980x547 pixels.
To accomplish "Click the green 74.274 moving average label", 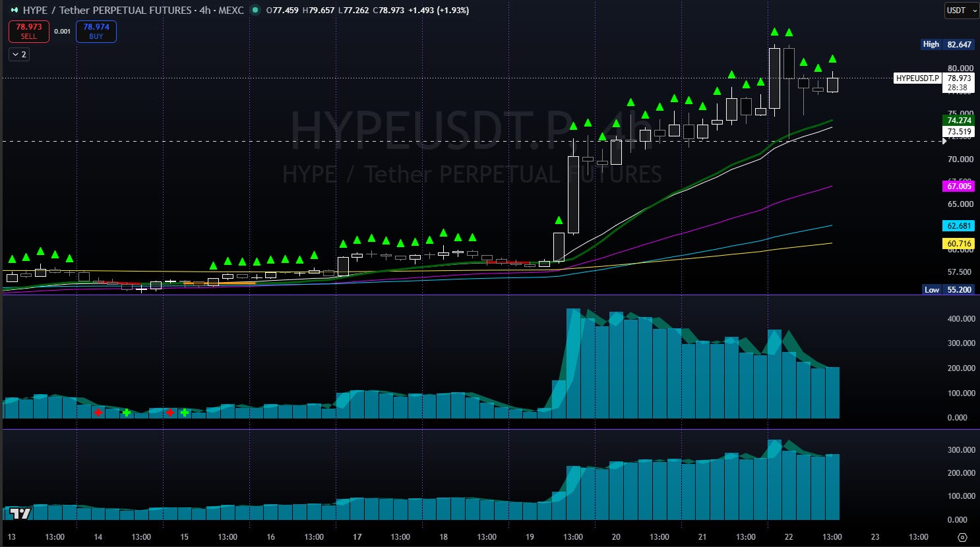I will click(960, 121).
